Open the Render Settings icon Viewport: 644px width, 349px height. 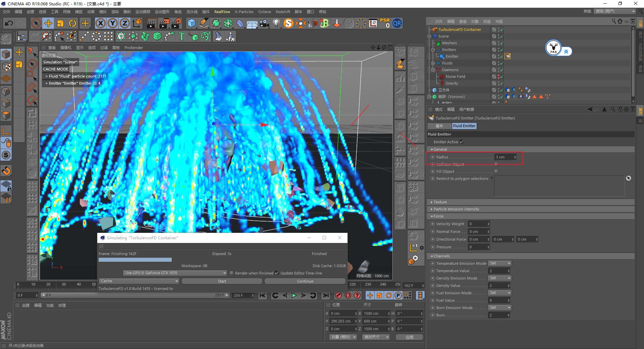tap(176, 23)
